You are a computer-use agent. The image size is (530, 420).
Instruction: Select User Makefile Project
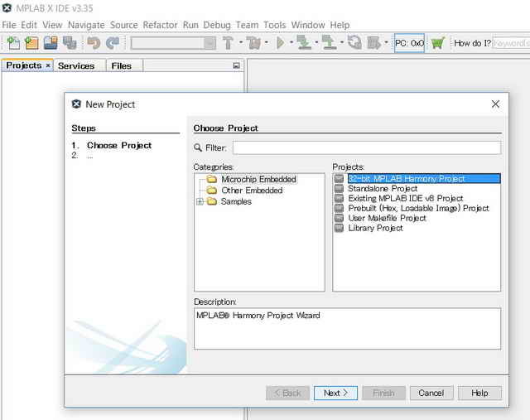click(x=387, y=218)
